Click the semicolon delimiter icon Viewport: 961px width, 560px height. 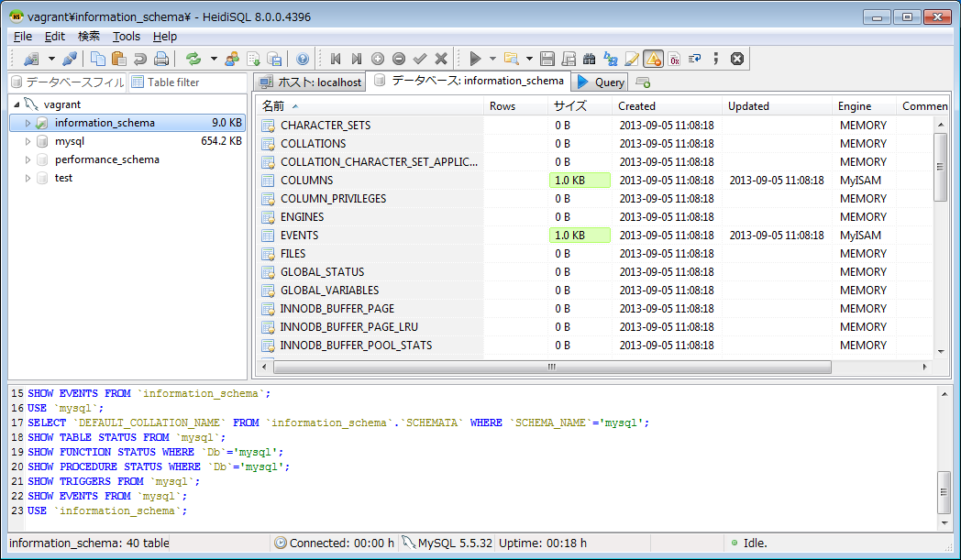pyautogui.click(x=716, y=59)
